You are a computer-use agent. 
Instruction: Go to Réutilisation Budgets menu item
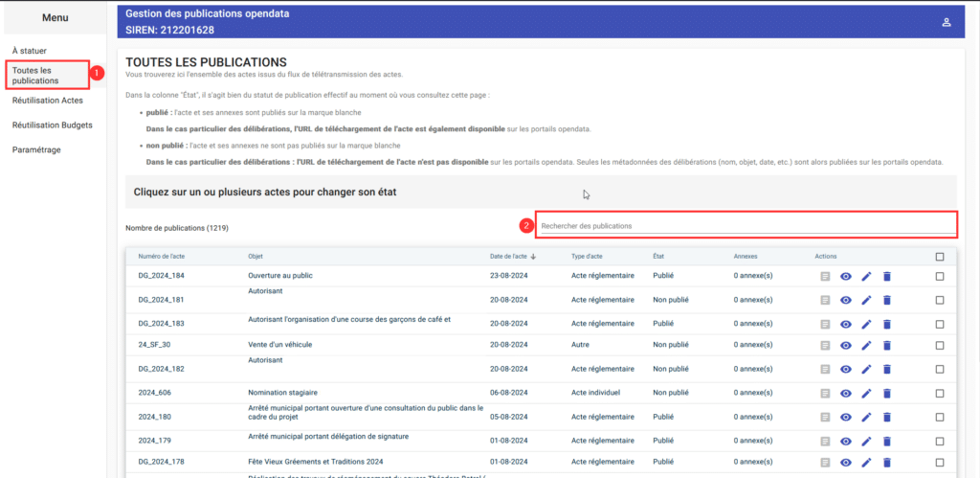pos(52,125)
